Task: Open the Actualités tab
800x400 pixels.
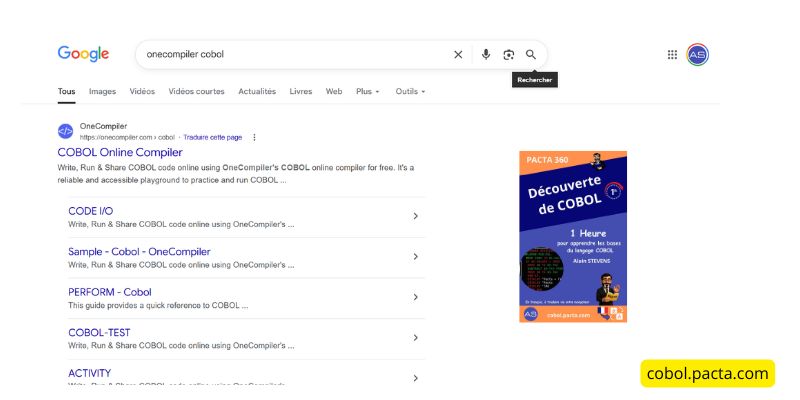Action: 257,91
